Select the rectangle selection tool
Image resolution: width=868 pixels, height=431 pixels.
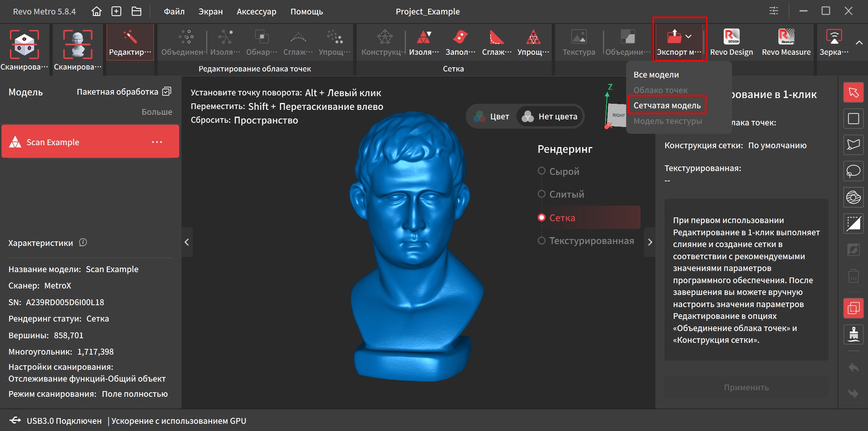click(853, 119)
